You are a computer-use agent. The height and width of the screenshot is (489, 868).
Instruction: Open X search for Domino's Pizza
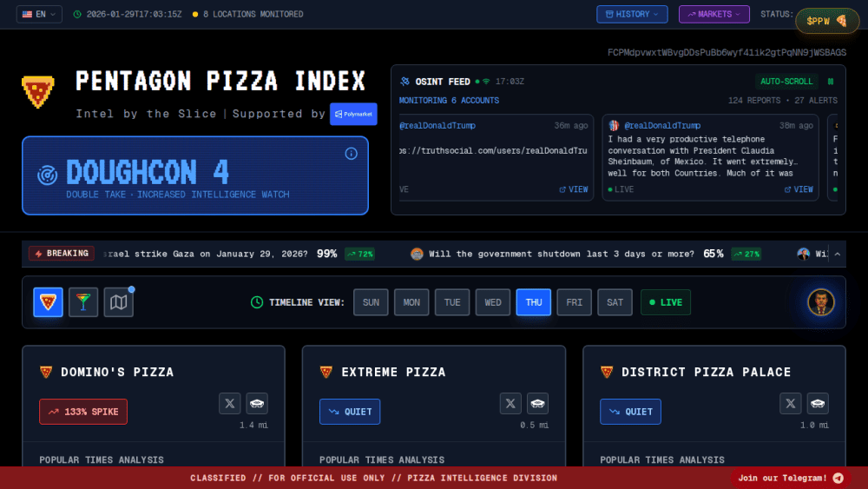pyautogui.click(x=230, y=403)
